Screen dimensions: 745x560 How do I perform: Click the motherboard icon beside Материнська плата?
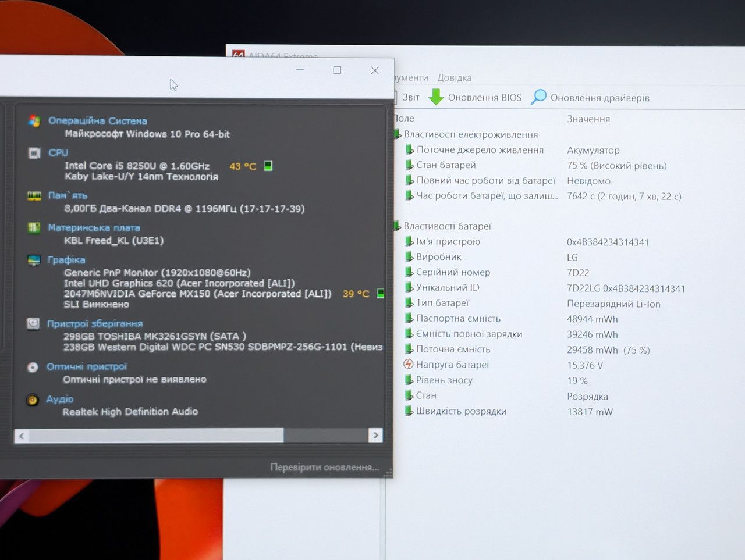(x=34, y=227)
